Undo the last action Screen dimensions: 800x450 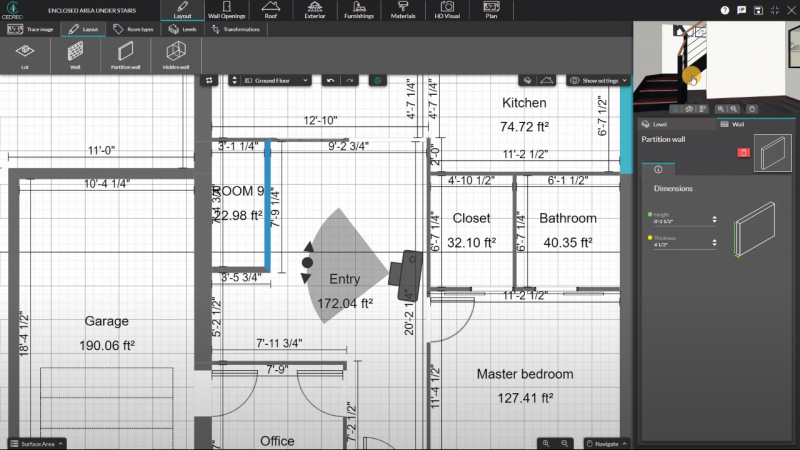coord(331,79)
